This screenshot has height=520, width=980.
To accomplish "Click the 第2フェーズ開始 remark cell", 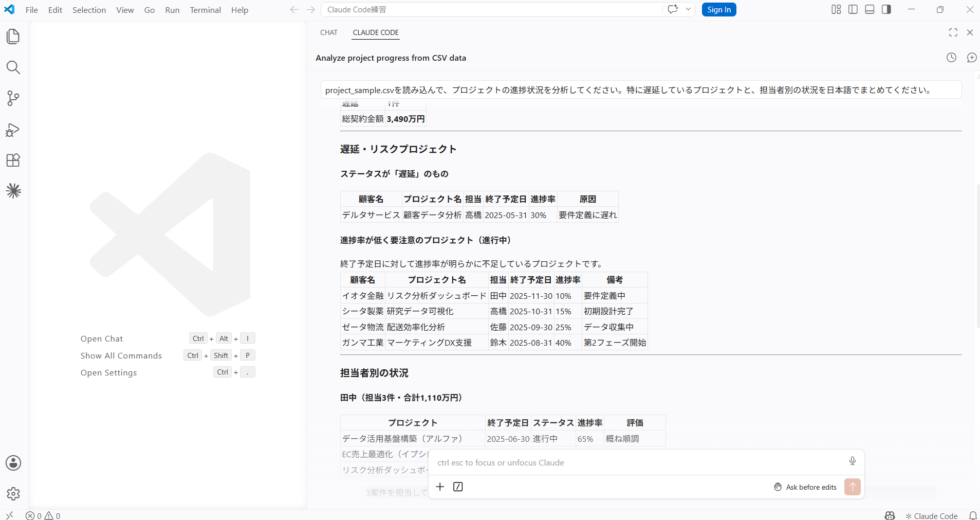I will 615,343.
